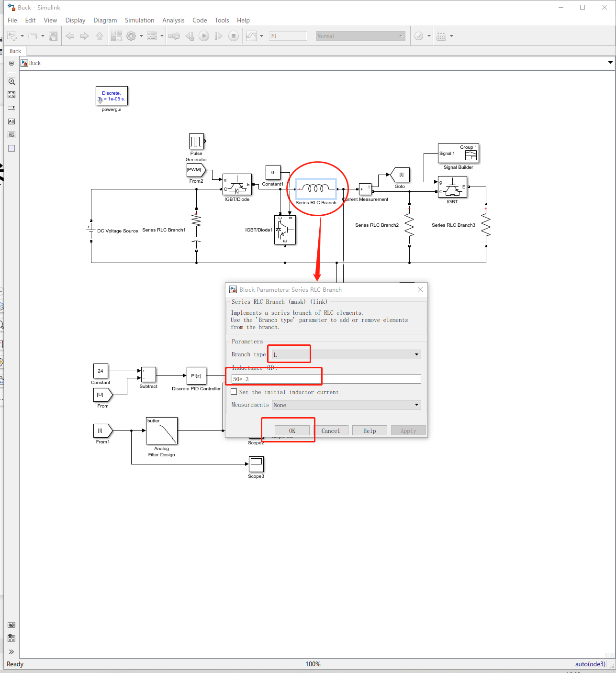Open the Edit menu
Viewport: 616px width, 673px height.
[x=30, y=20]
